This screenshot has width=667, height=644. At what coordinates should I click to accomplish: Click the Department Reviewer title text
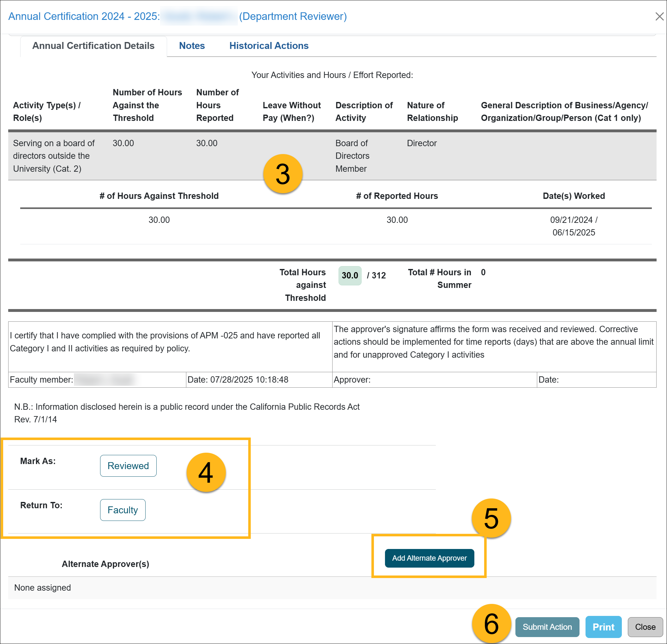[293, 16]
